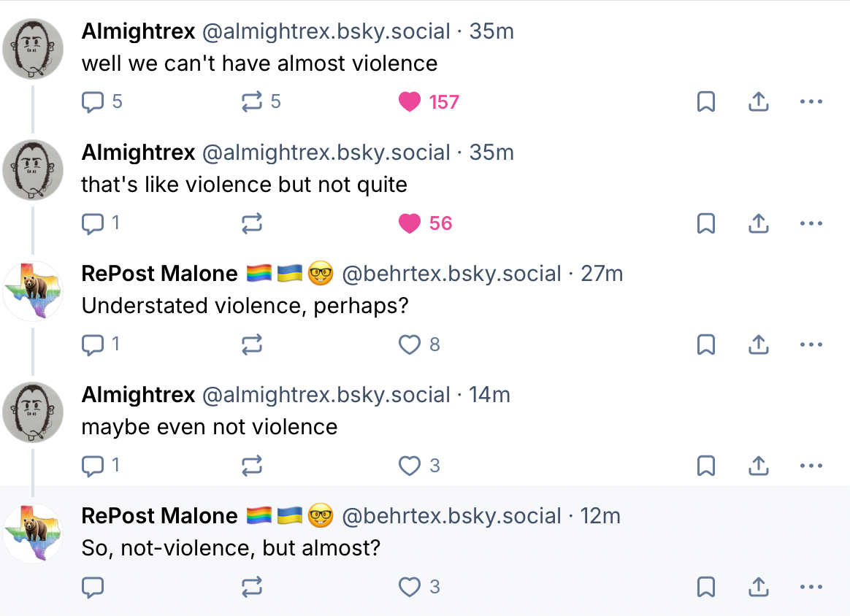This screenshot has height=616, width=850.
Task: Repost the "almost violence" post with 5 reposts
Action: (252, 101)
